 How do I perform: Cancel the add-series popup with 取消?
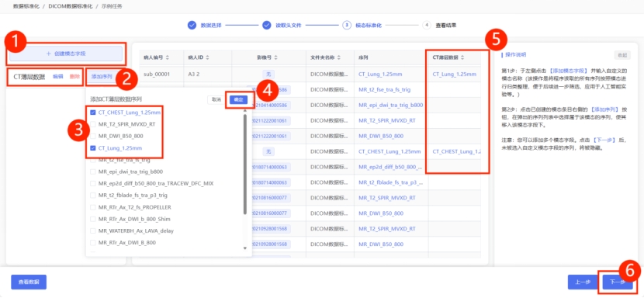(216, 99)
